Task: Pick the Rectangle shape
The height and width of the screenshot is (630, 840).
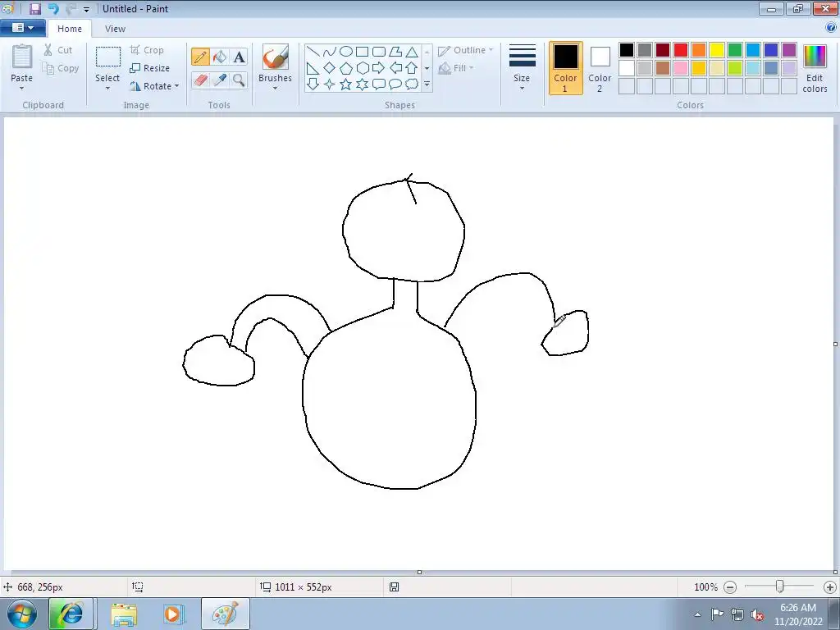Action: point(362,52)
